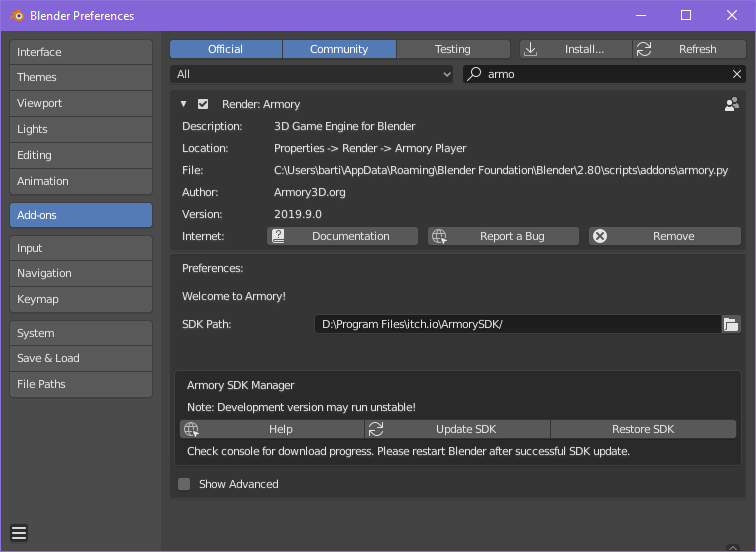Enable the Show Advanced checkbox
756x552 pixels.
(x=184, y=484)
